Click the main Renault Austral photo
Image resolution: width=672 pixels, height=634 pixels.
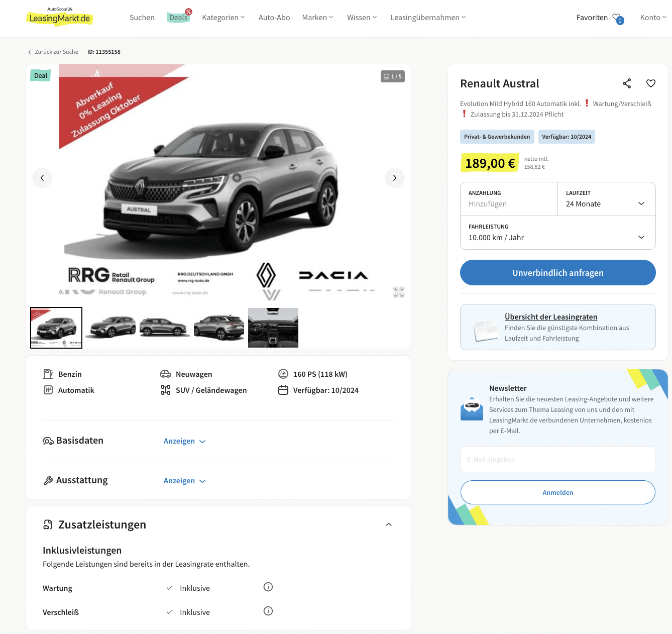[218, 183]
